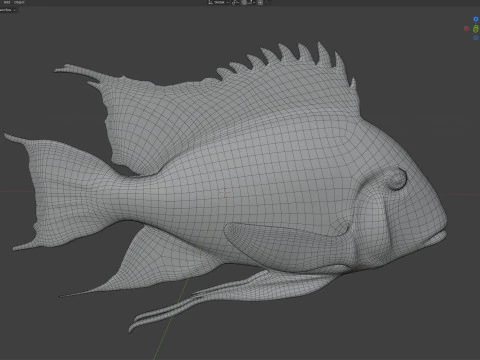Open the Global transform orientation dropdown
The image size is (480, 360).
(x=219, y=2)
